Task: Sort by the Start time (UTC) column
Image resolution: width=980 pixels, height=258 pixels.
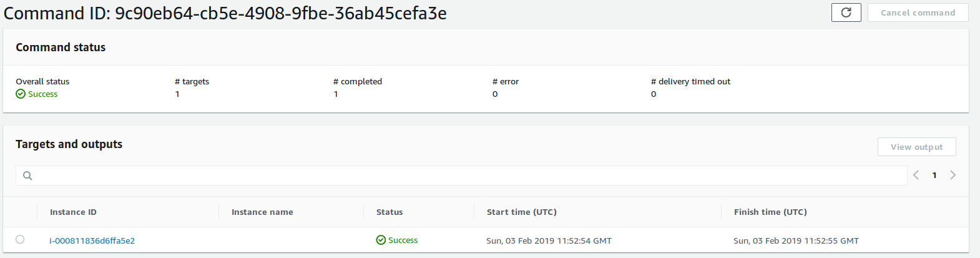Action: (522, 212)
